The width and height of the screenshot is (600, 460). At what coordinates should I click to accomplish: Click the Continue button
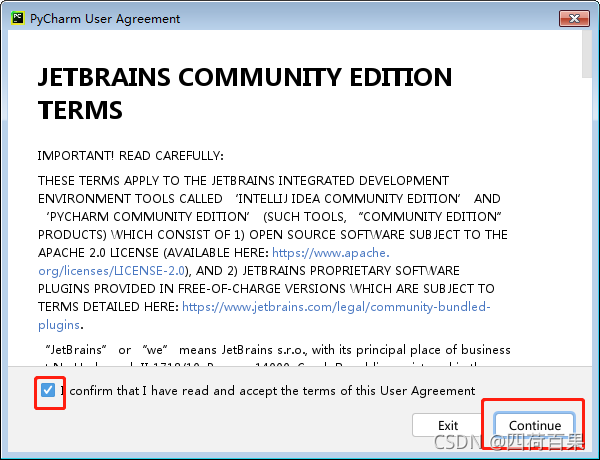(x=535, y=425)
